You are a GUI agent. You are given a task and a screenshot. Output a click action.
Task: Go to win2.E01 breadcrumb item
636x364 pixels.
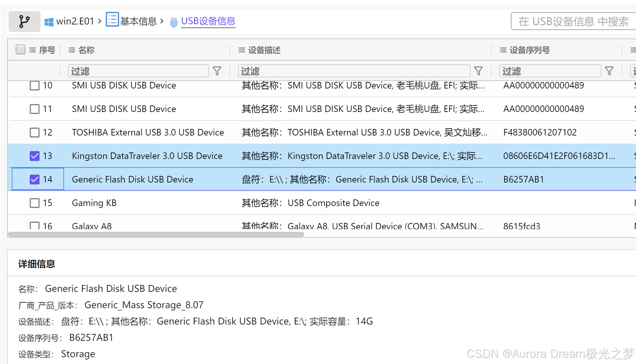[75, 22]
